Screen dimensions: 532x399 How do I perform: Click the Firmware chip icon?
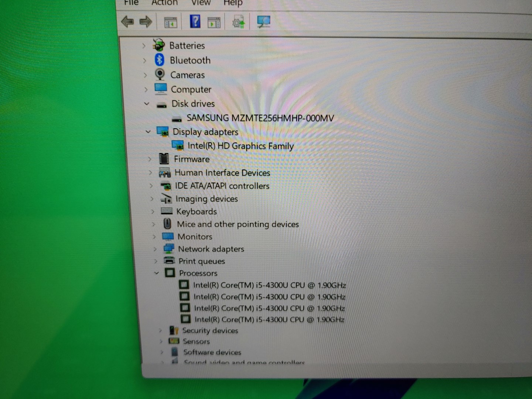[164, 158]
